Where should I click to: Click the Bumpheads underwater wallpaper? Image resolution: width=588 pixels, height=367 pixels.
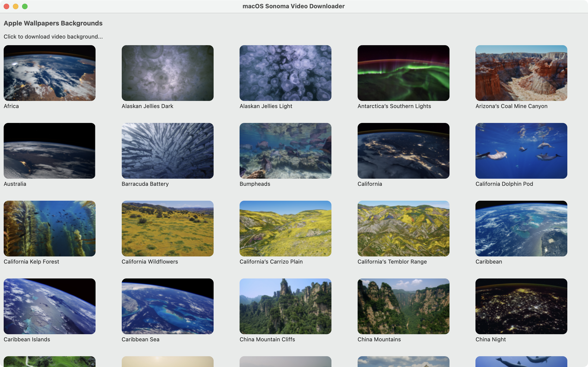(x=285, y=151)
